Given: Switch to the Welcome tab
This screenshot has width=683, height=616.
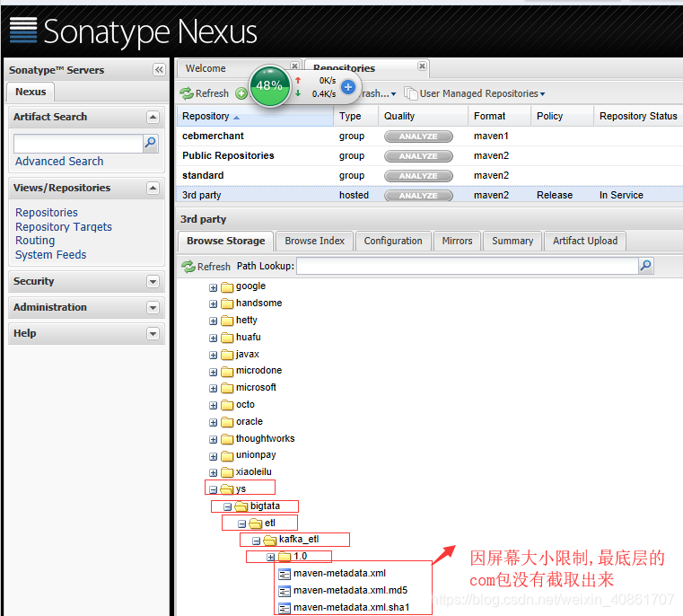Looking at the screenshot, I should [x=206, y=68].
